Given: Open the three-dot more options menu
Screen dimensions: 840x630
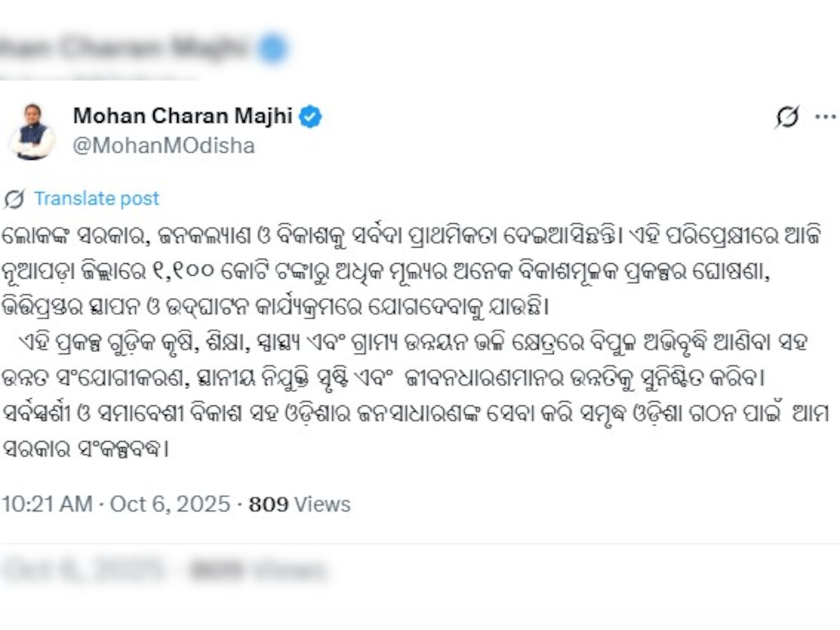Looking at the screenshot, I should click(x=826, y=117).
